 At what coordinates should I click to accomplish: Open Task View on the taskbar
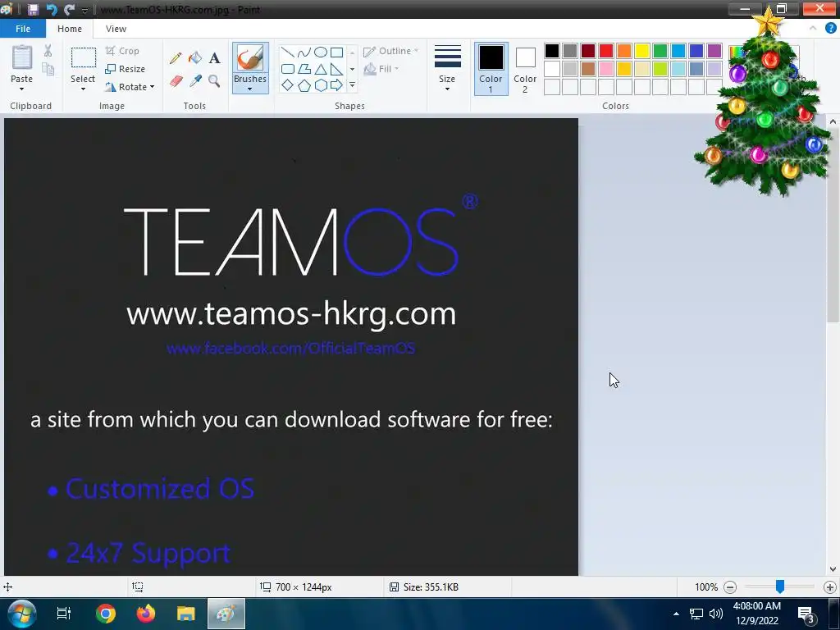pos(64,614)
